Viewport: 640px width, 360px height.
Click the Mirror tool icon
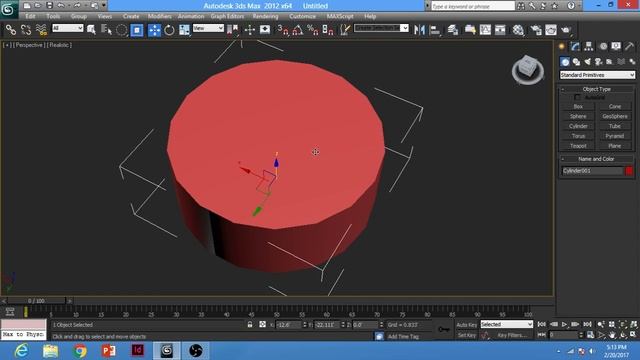click(419, 30)
